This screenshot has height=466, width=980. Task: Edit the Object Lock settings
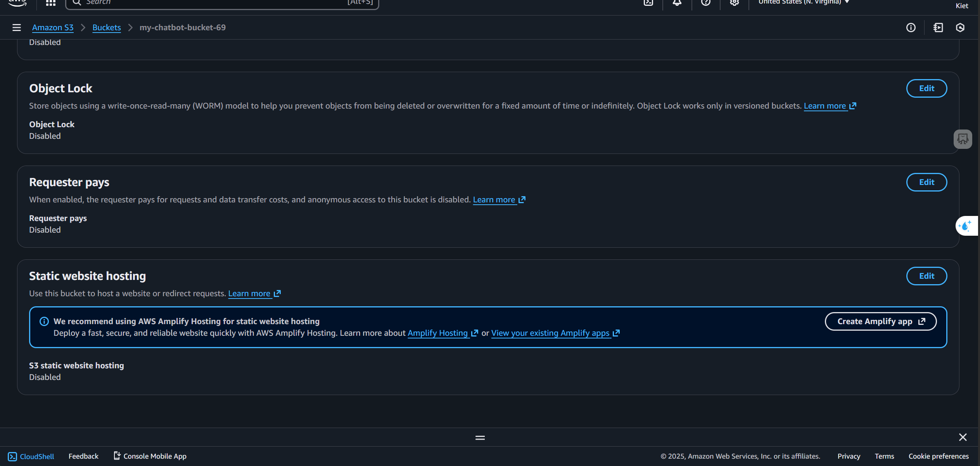926,88
